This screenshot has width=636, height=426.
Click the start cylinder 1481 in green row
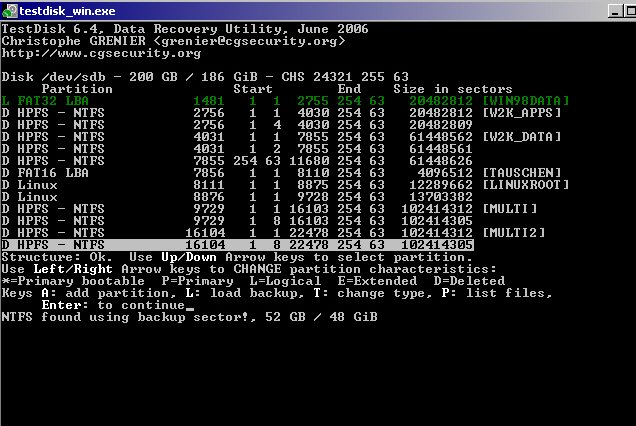tap(208, 101)
